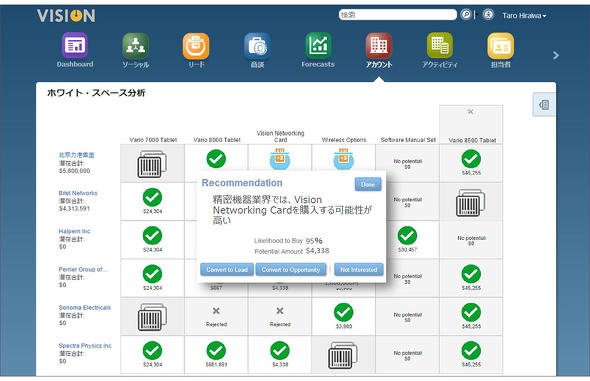The height and width of the screenshot is (381, 590).
Task: Click checkmark for 北京力港集団 Vario 8500 Tablet
Action: tap(471, 159)
